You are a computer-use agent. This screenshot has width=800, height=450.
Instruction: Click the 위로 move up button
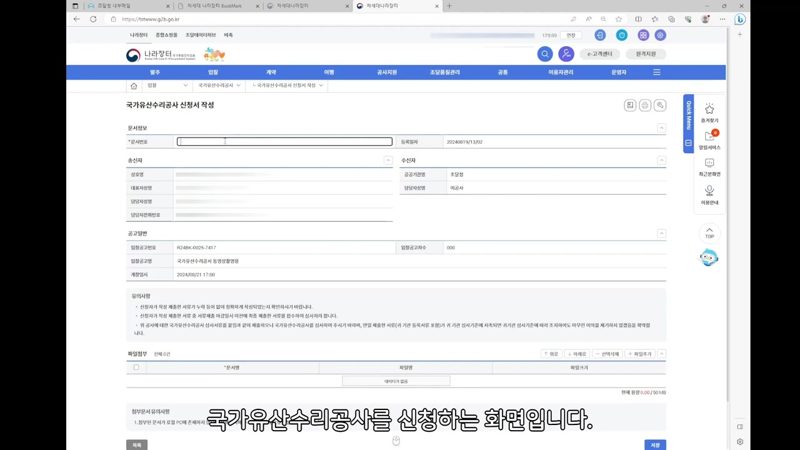(552, 354)
